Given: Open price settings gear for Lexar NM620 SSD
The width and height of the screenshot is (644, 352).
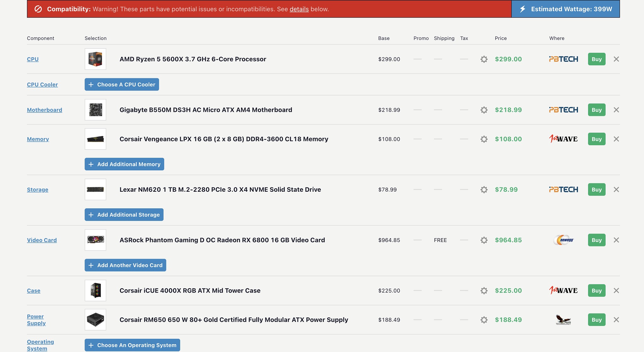Looking at the screenshot, I should (484, 190).
